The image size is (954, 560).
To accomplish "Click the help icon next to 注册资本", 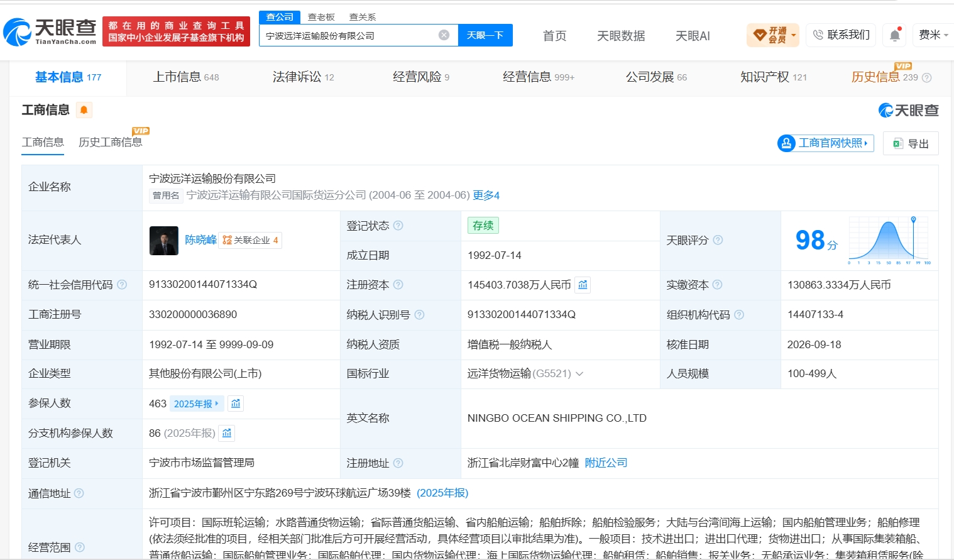I will 398,285.
